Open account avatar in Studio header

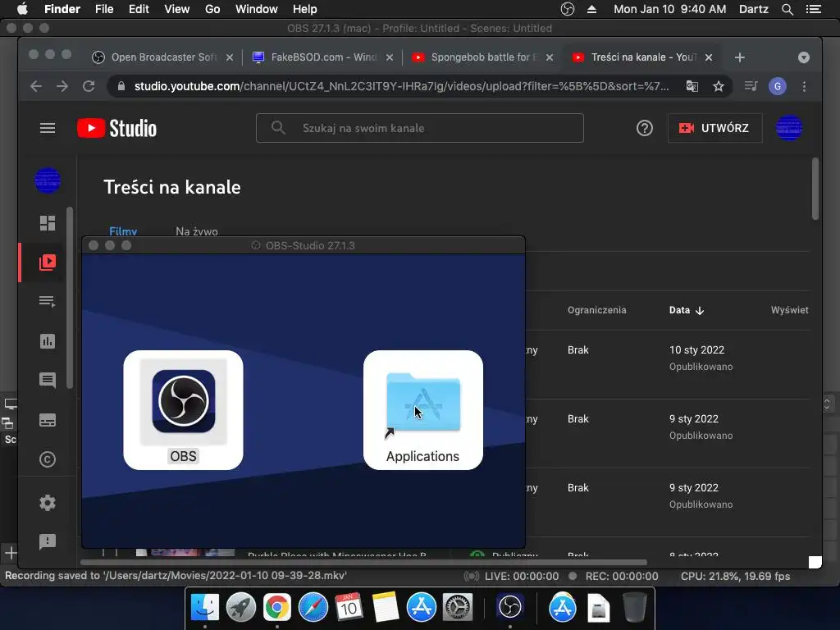tap(789, 128)
